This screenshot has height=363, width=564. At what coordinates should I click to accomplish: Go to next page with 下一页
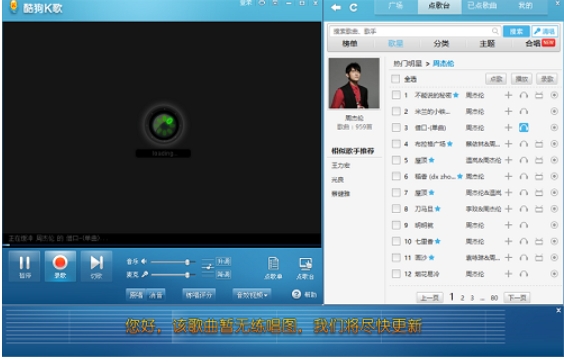[x=517, y=298]
